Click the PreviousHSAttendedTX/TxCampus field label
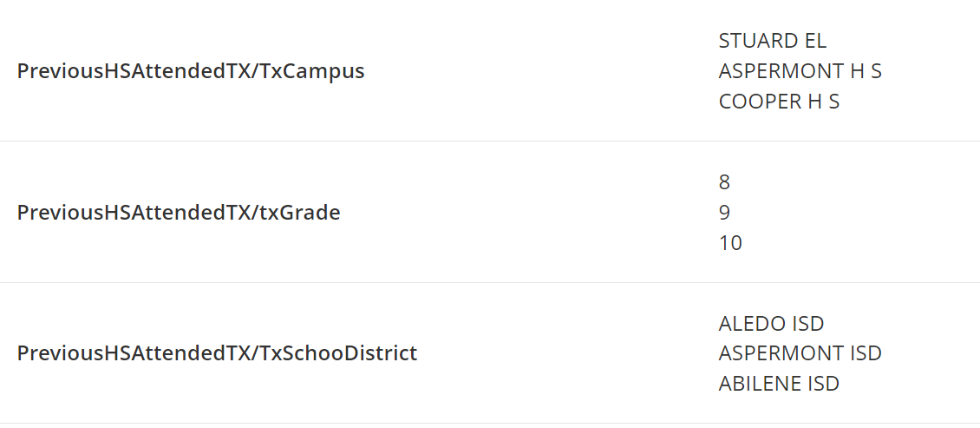 tap(191, 71)
